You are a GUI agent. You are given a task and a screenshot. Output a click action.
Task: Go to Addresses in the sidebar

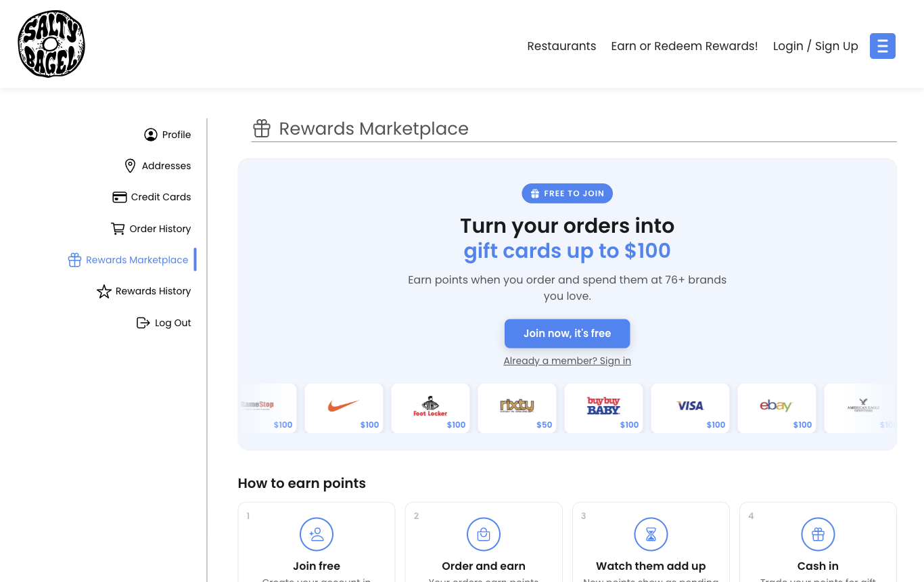point(158,166)
